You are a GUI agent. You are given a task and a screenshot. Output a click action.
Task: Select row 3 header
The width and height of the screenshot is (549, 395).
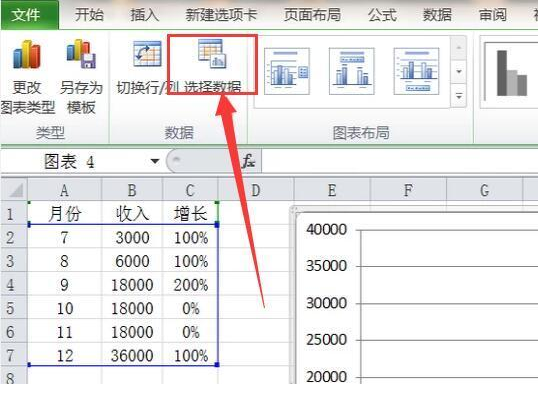[x=14, y=260]
